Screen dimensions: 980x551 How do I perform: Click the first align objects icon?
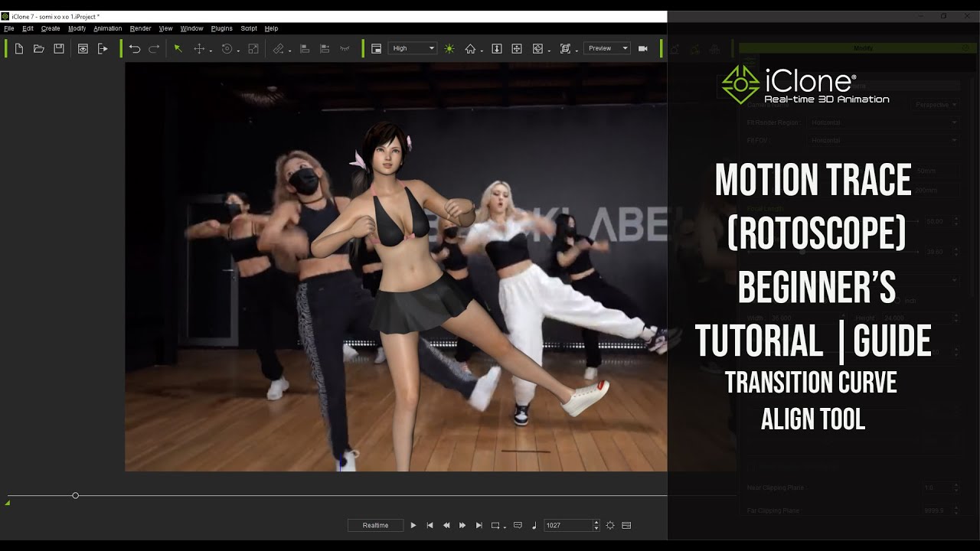coord(304,48)
